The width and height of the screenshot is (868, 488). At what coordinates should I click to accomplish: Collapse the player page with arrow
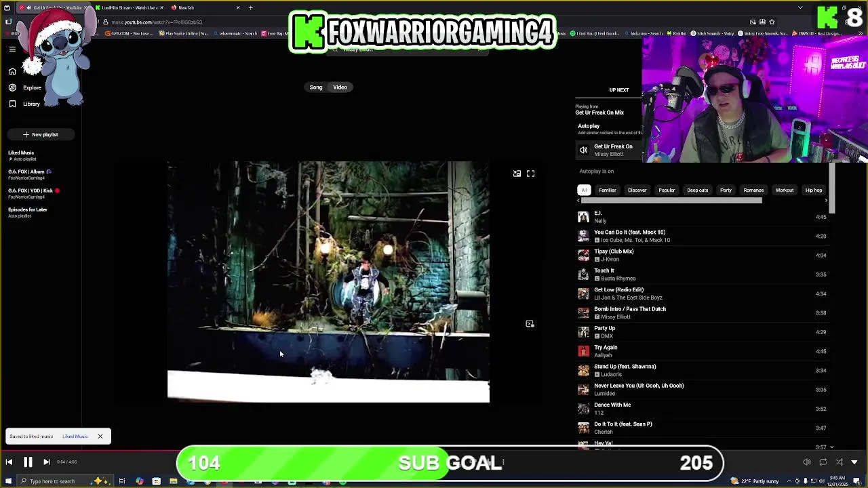854,462
